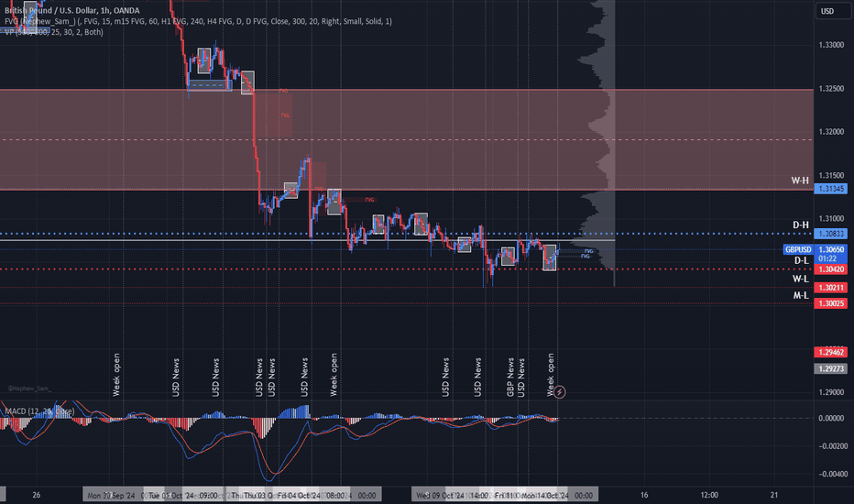Click the lightning bolt go-to-realtime icon
The image size is (854, 504).
pos(559,392)
